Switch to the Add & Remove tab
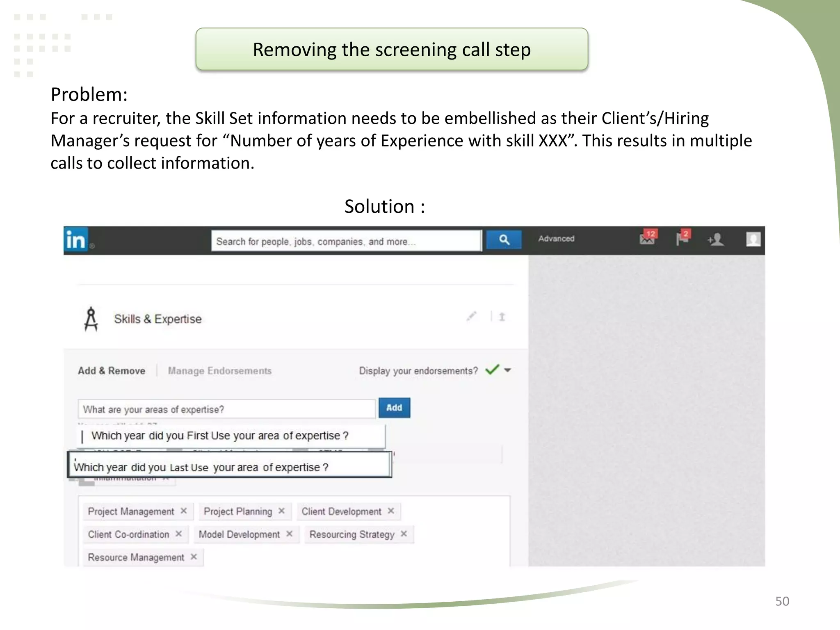840x630 pixels. pos(112,371)
